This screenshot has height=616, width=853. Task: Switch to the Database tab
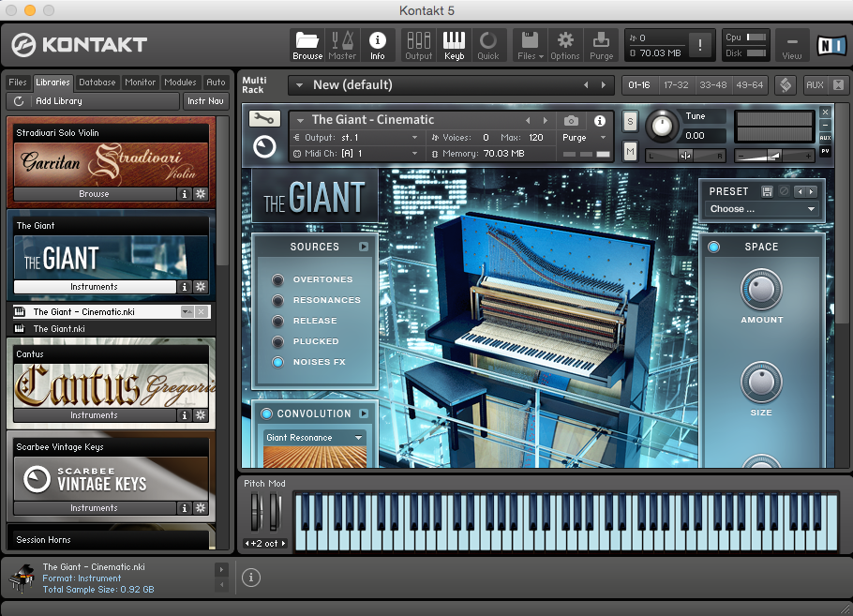(x=97, y=83)
